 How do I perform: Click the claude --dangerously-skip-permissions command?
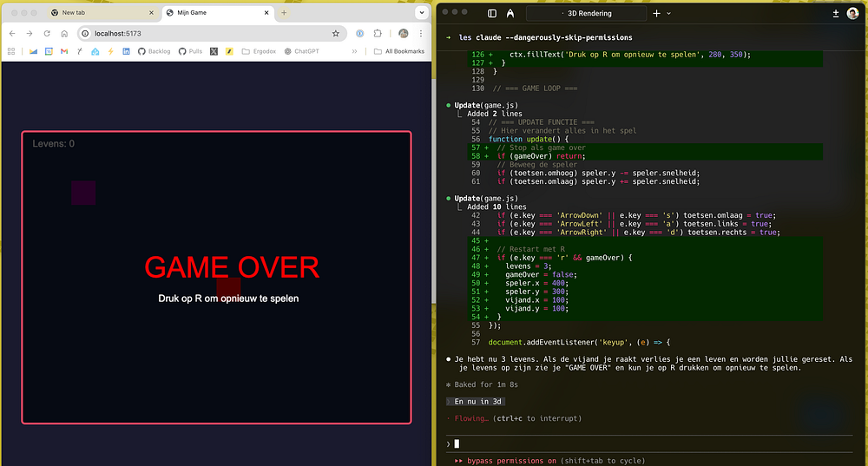554,37
